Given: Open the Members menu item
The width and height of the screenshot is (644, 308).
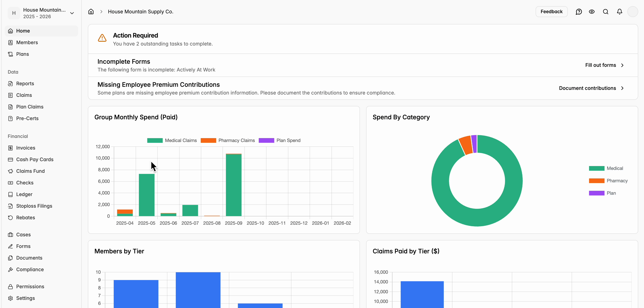Looking at the screenshot, I should [x=27, y=43].
